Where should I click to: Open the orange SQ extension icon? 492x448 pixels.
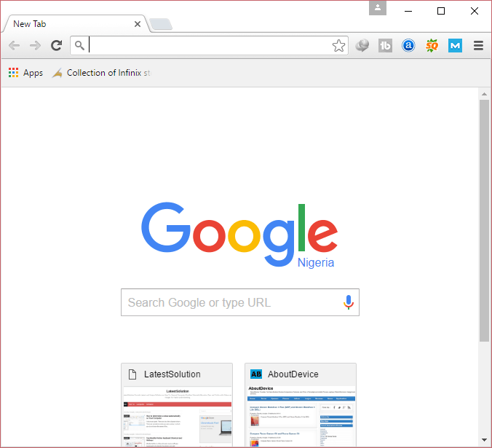coord(432,46)
